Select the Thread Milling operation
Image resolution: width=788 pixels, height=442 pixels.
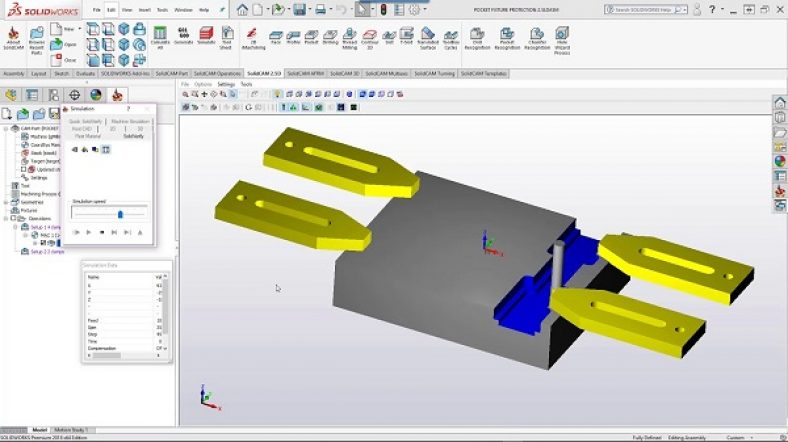click(349, 39)
